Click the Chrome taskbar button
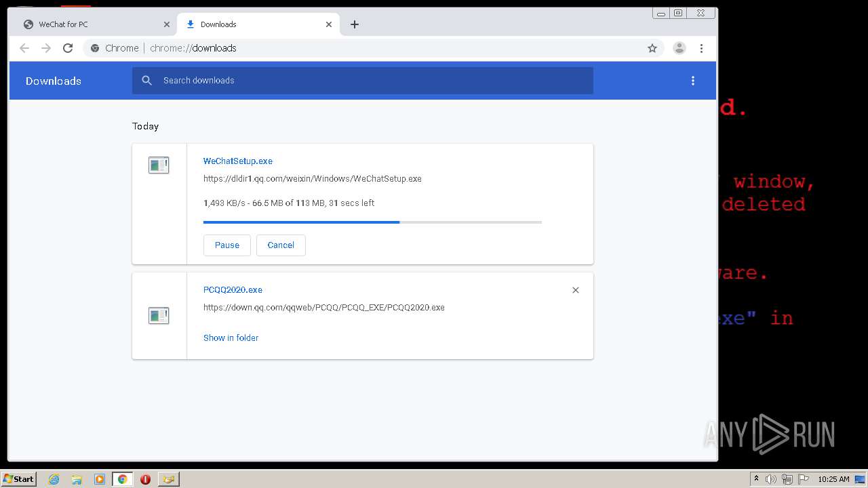 click(x=122, y=479)
